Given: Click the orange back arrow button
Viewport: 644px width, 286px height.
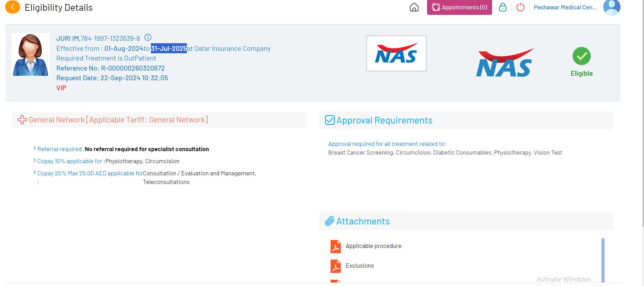Looking at the screenshot, I should [12, 7].
